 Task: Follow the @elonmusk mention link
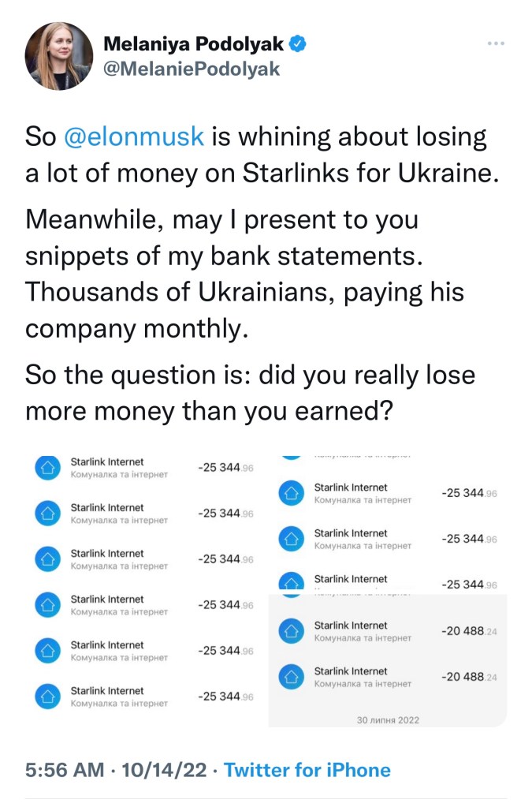coord(133,136)
